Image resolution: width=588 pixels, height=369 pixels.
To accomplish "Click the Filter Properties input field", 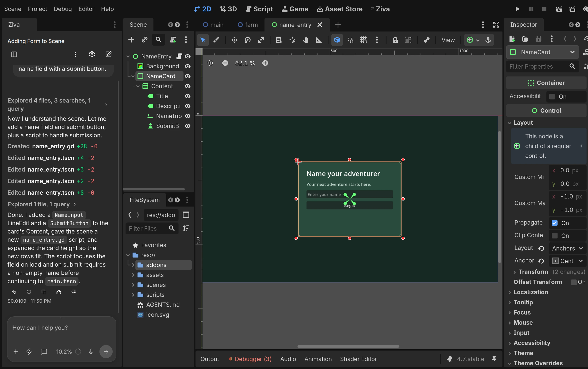I will [542, 66].
